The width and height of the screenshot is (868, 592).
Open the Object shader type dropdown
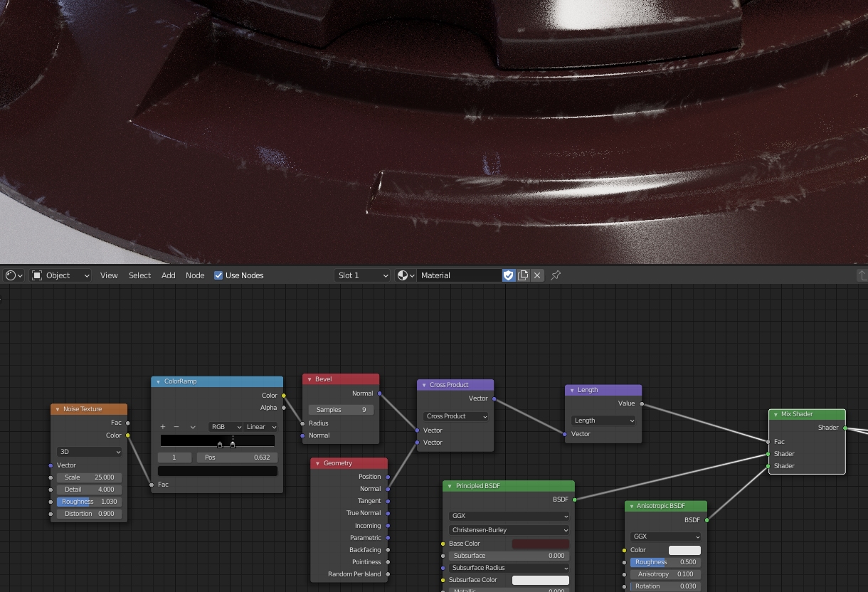(61, 275)
